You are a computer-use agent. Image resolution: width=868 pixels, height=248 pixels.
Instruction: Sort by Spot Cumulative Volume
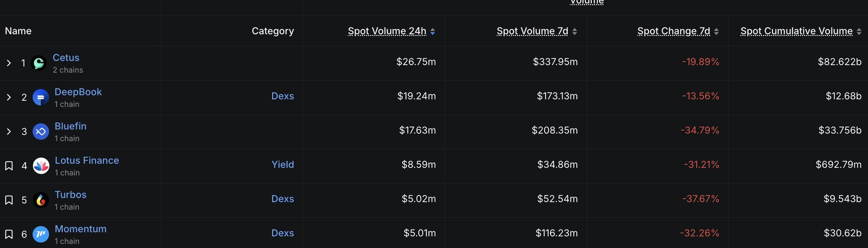pos(796,31)
